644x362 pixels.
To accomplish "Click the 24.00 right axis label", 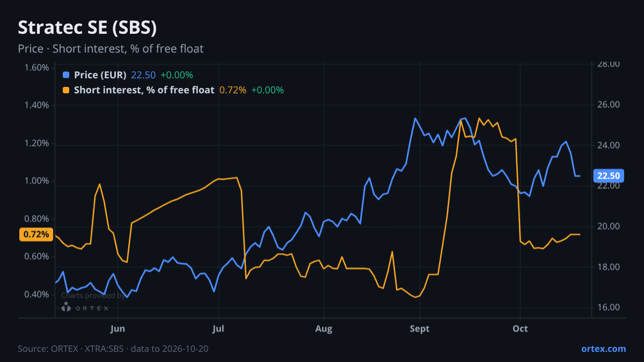I will coord(609,145).
